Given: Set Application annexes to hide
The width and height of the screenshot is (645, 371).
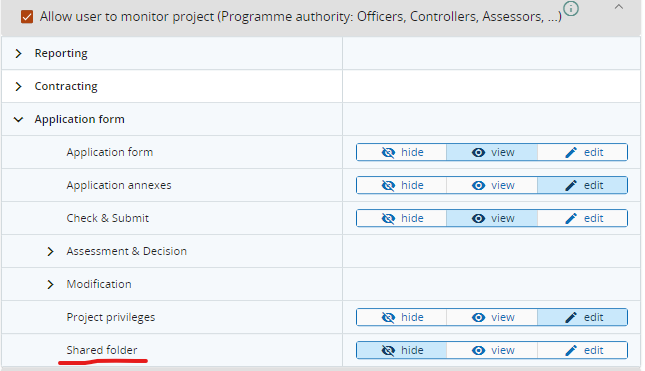Looking at the screenshot, I should (x=401, y=185).
